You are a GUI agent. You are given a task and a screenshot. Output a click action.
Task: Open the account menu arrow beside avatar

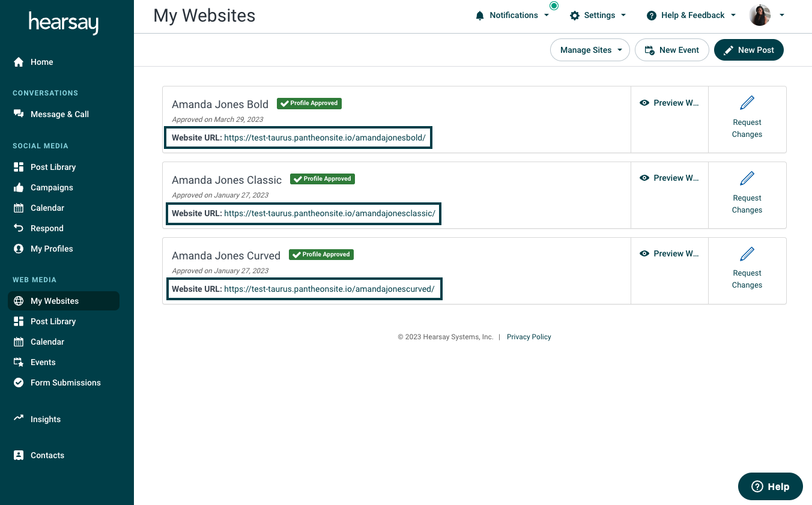[x=782, y=16]
